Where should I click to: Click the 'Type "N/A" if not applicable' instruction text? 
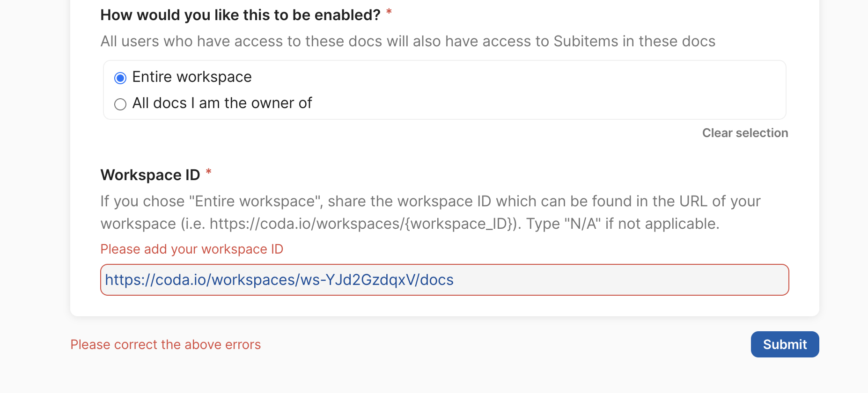pyautogui.click(x=623, y=224)
